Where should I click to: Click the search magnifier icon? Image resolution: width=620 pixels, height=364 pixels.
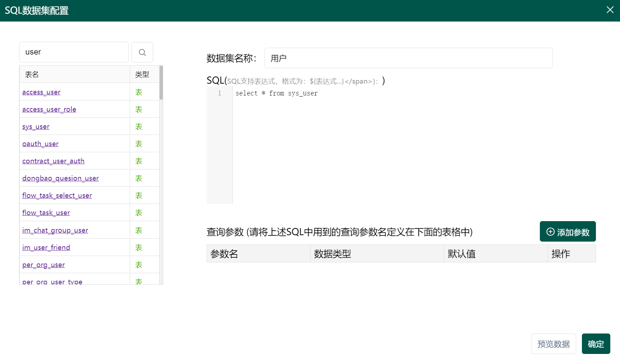pos(142,52)
